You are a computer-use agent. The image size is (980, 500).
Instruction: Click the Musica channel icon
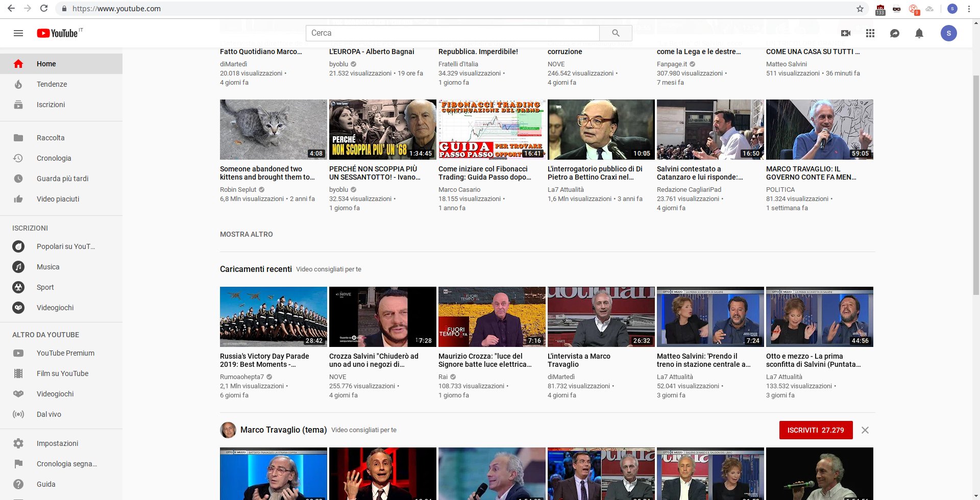[18, 267]
